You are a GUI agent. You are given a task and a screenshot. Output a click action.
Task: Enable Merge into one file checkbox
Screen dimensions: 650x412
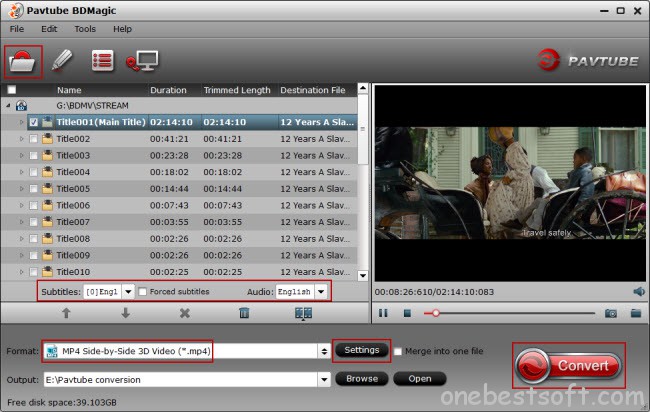point(398,351)
